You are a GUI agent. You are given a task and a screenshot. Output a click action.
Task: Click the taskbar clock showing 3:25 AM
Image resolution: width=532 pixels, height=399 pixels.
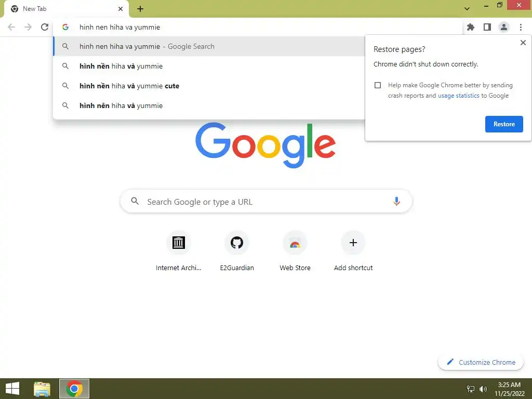coord(509,389)
